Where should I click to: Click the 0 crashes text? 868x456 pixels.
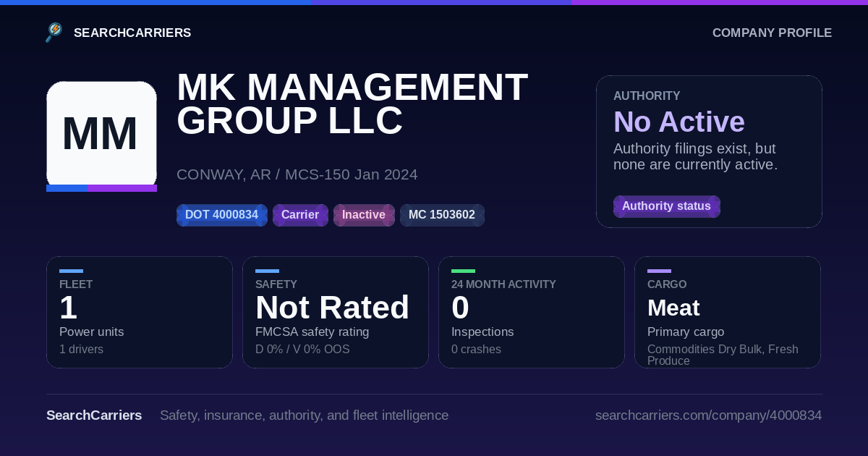point(476,350)
